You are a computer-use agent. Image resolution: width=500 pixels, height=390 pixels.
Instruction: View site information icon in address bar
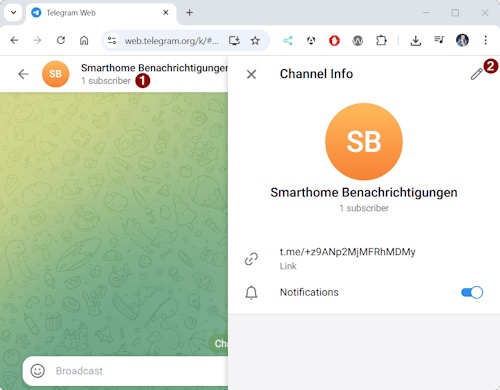[112, 41]
